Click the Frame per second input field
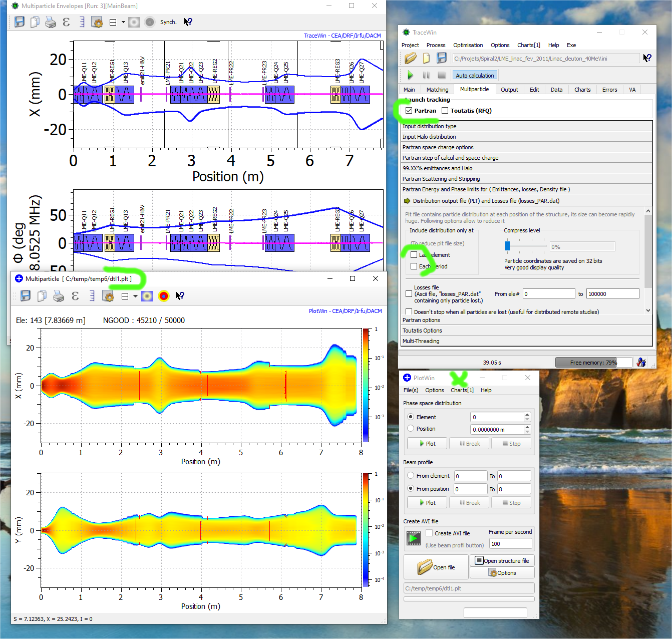This screenshot has height=639, width=672. 510,544
